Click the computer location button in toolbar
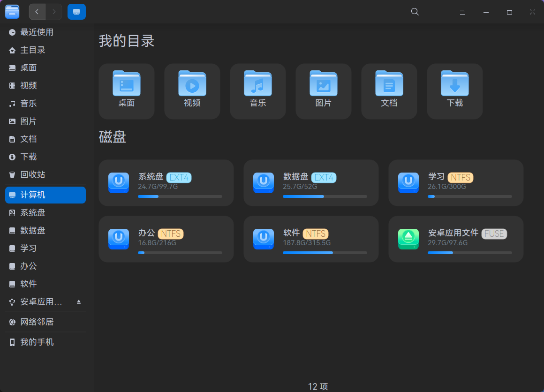The height and width of the screenshot is (392, 544). pyautogui.click(x=76, y=12)
